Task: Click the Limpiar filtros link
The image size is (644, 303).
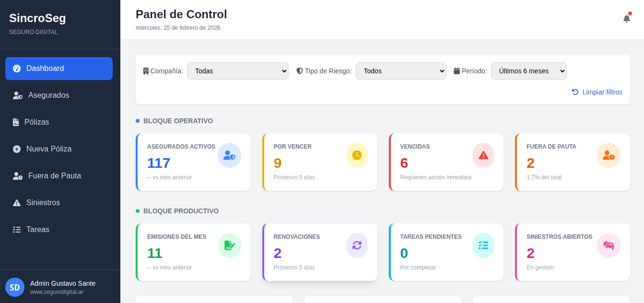Action: [x=597, y=92]
